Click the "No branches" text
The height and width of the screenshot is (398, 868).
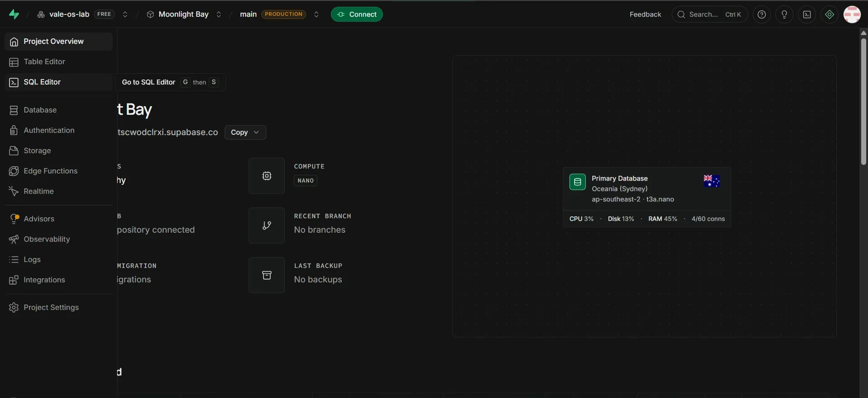320,230
